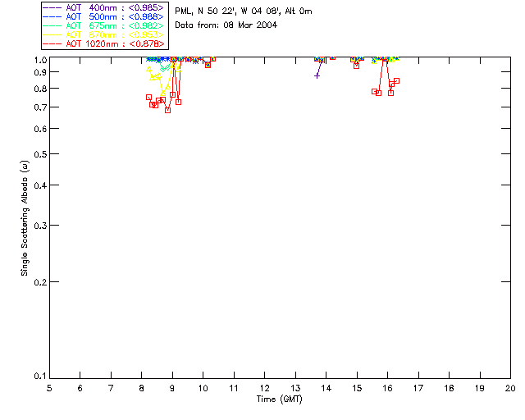This screenshot has width=525, height=420.
Task: Click the y-axis tick label '0.8'
Action: click(x=40, y=89)
